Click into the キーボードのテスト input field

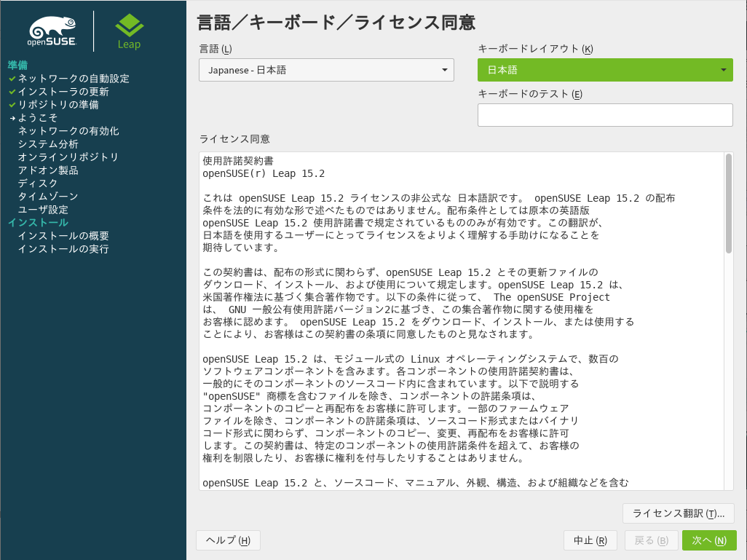pos(605,115)
